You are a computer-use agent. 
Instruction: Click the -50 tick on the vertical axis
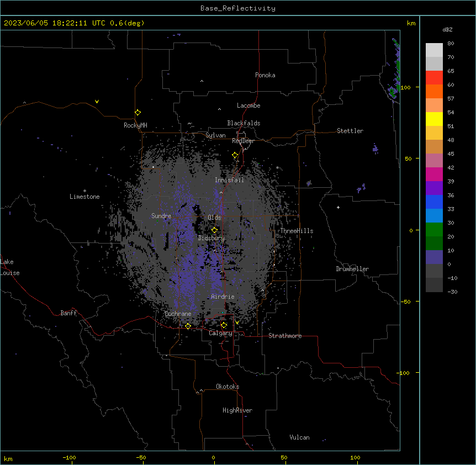click(x=405, y=302)
